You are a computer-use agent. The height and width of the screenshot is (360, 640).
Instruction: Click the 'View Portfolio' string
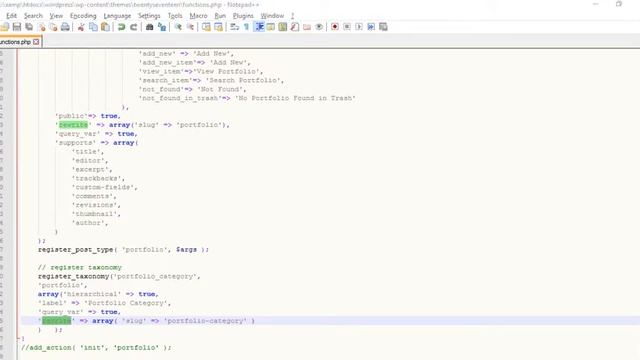[227, 71]
